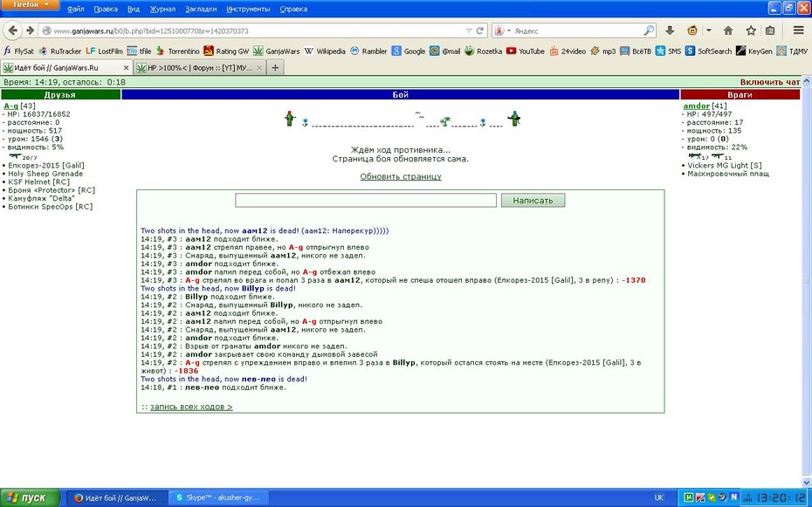This screenshot has width=812, height=507.
Task: Open the Правка menu
Action: tap(106, 10)
